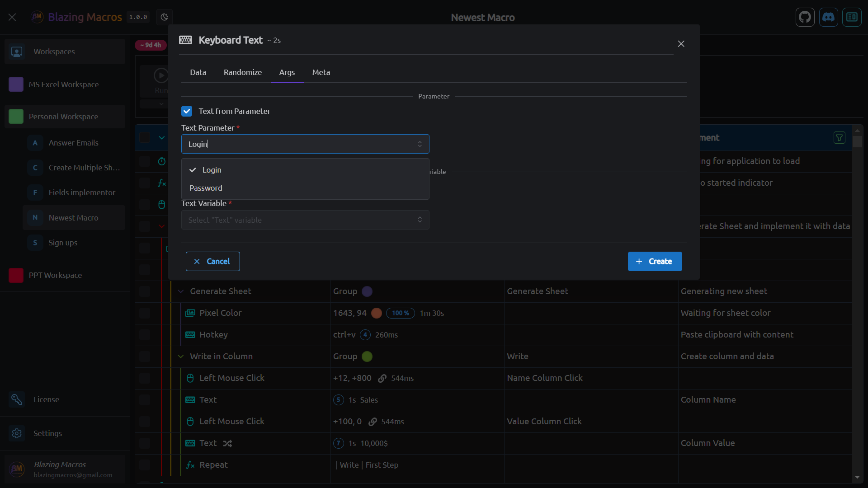Check the Hotkey row checkbox
This screenshot has height=488, width=868.
[x=145, y=335]
